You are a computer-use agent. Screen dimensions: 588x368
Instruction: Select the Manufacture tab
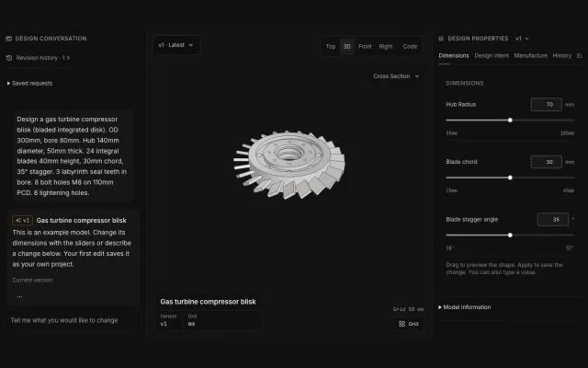(531, 55)
